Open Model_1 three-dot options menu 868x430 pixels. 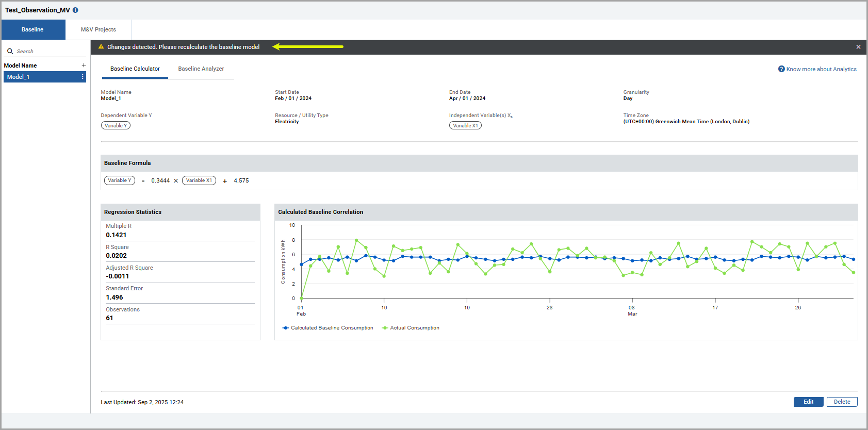[83, 77]
